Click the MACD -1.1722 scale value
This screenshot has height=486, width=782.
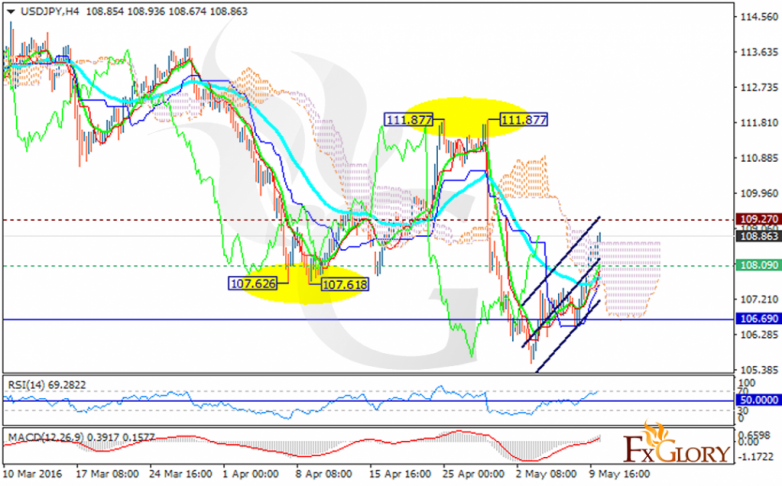tap(756, 457)
